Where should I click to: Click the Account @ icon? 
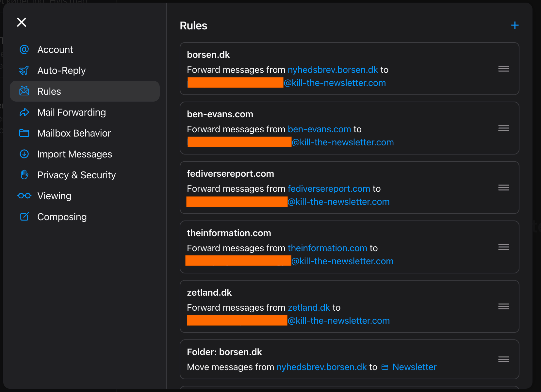[24, 49]
